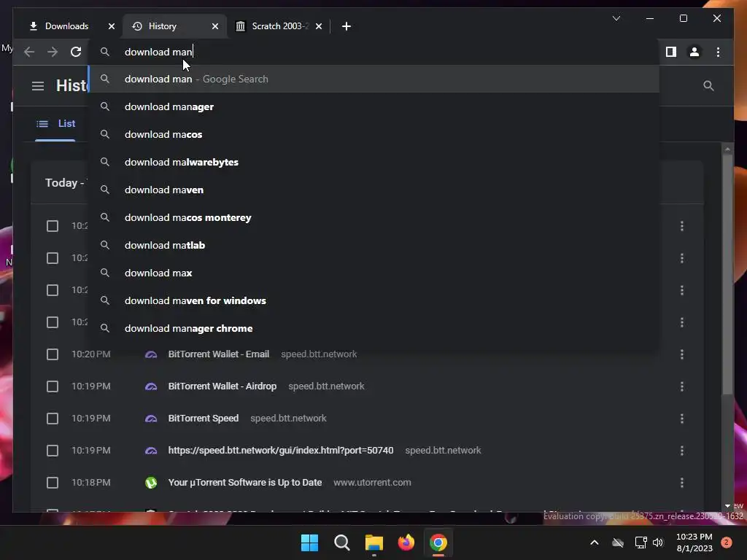
Task: Open BitTorrent Speed history link
Action: 204,418
